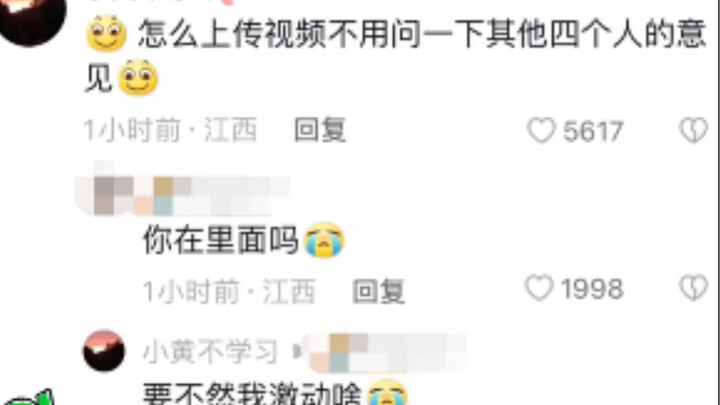The image size is (720, 405).
Task: Open the blurred username replied to by 小黄不学习
Action: (x=387, y=353)
